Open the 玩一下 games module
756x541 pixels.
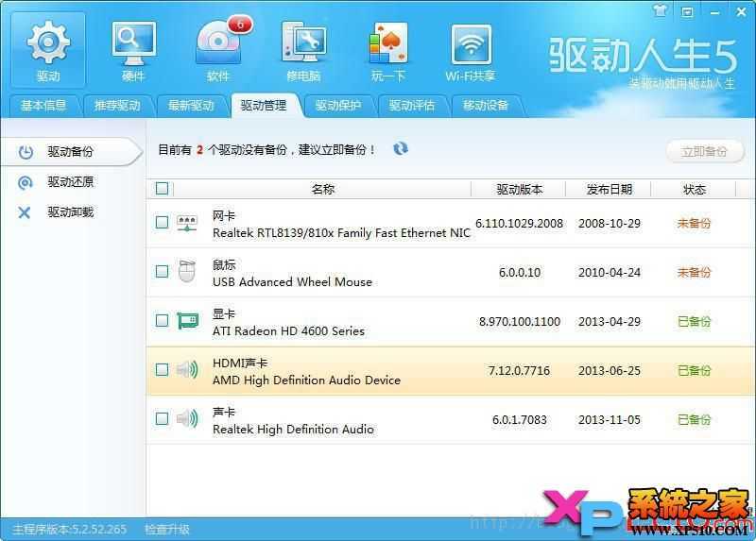coord(388,51)
